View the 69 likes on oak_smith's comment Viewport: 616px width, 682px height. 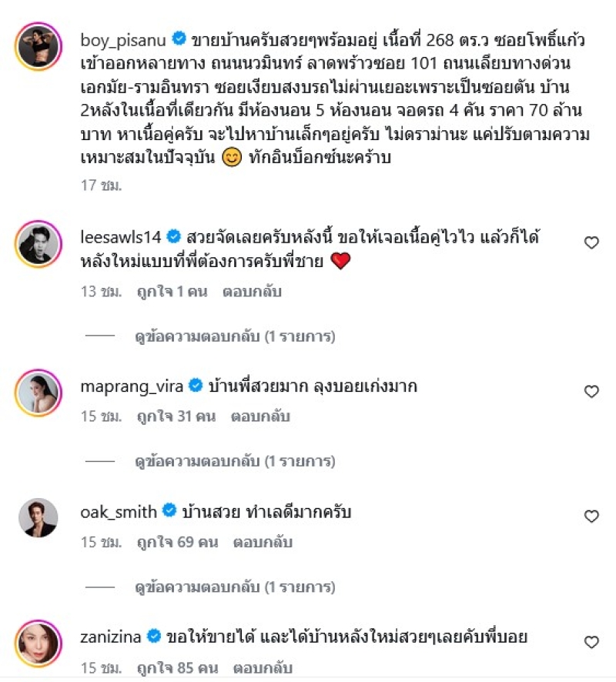(176, 542)
